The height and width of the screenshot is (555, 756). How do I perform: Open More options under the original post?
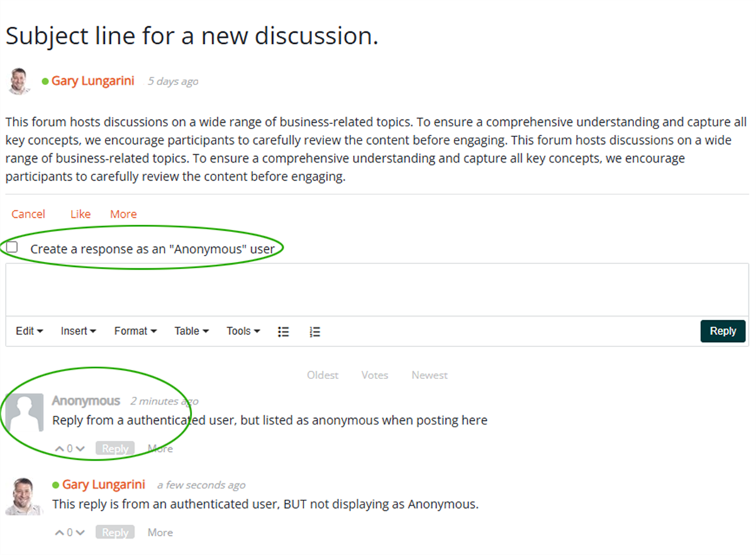pos(123,214)
